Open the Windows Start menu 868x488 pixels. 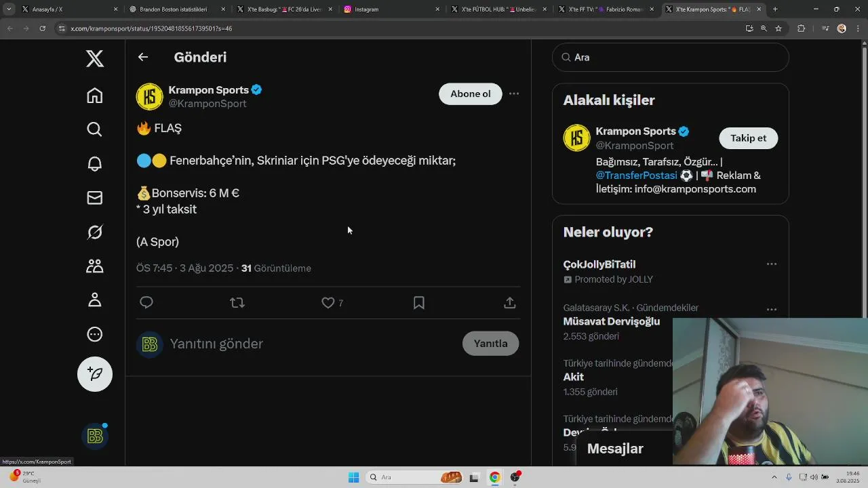pyautogui.click(x=353, y=477)
